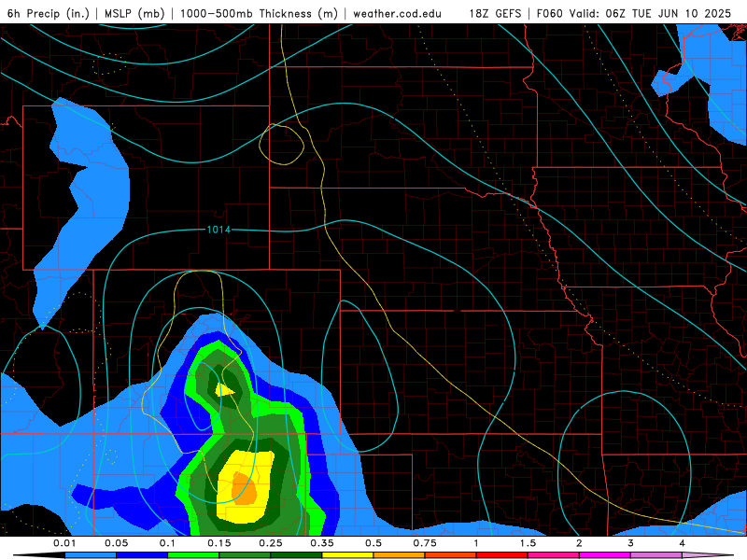747x560 pixels.
Task: Pick the dark blue 0.05–0.1 legend swatch
Action: tap(142, 555)
